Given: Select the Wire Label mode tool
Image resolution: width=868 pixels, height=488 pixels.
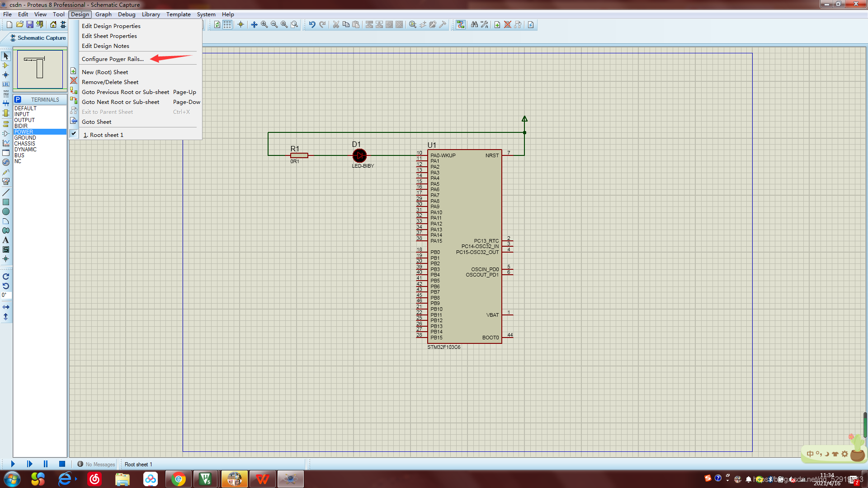Looking at the screenshot, I should [x=6, y=84].
